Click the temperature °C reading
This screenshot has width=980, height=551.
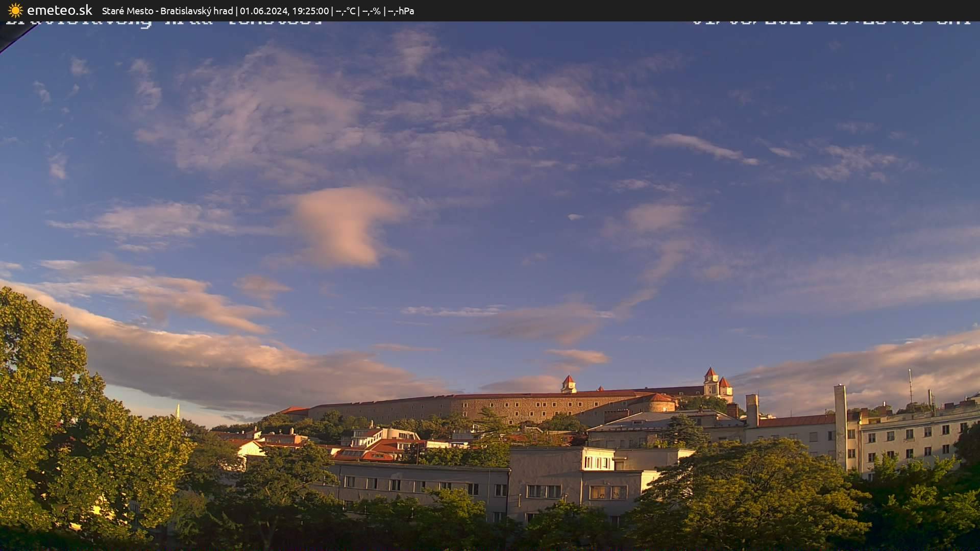tap(346, 11)
